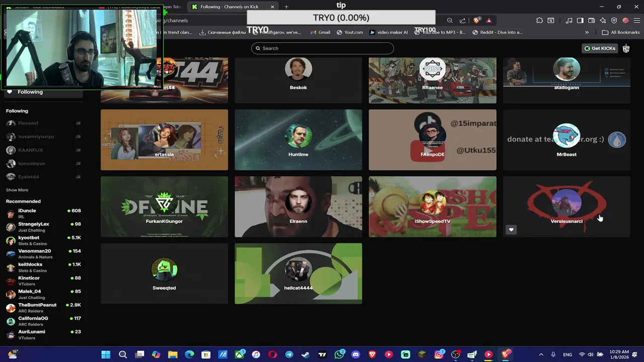Open the RRaenee channel card

432,80
